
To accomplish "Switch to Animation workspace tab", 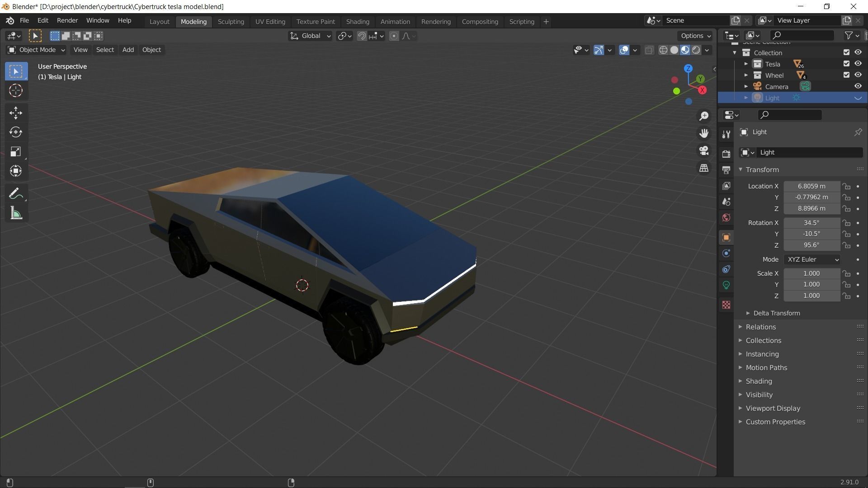I will 395,22.
